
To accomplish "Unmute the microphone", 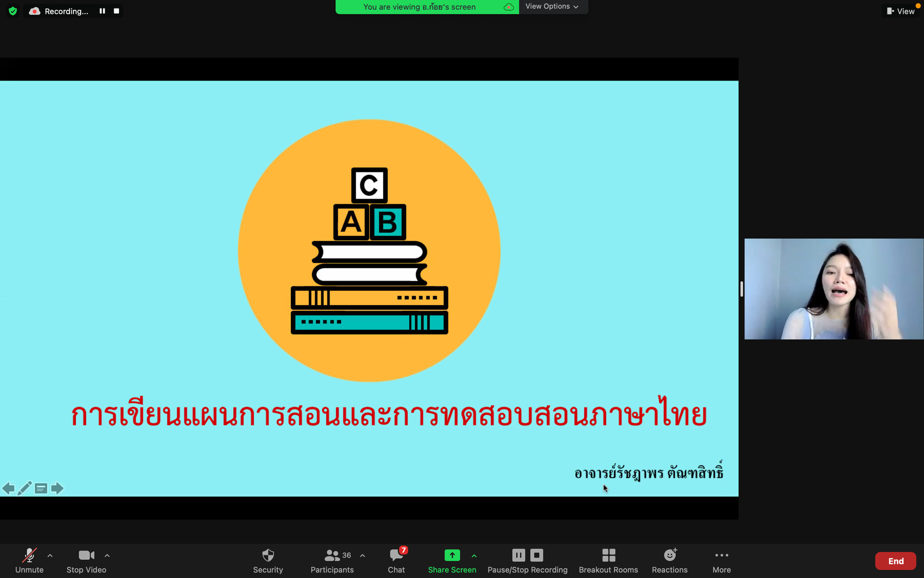I will (x=29, y=560).
